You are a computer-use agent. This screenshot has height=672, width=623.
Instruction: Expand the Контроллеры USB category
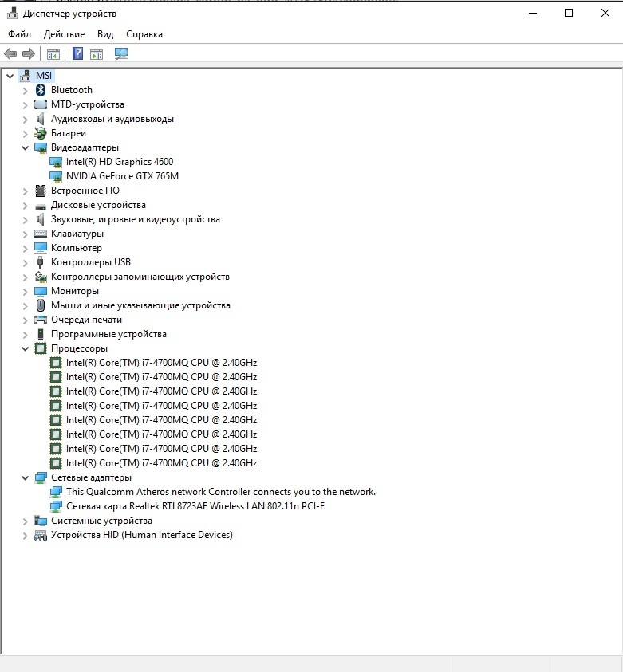pos(25,262)
